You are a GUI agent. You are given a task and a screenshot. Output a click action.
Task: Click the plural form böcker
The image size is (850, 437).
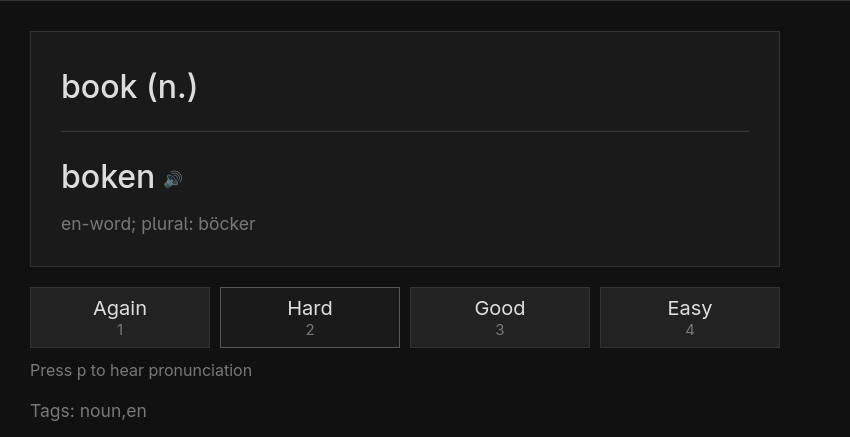227,224
